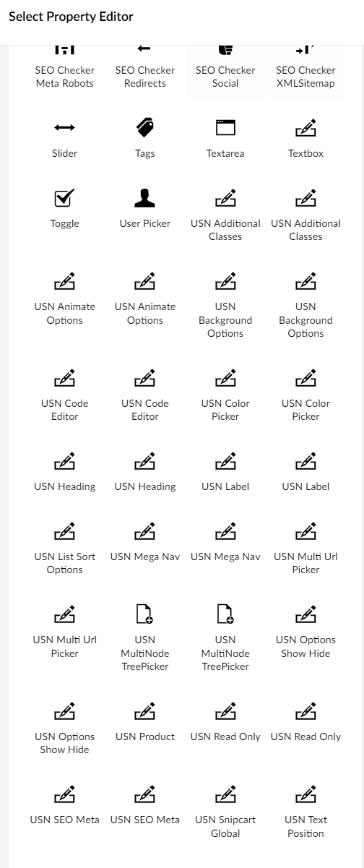Choose USN Multi Url Picker beside USN Mega Nav
The width and height of the screenshot is (364, 868).
pyautogui.click(x=305, y=549)
